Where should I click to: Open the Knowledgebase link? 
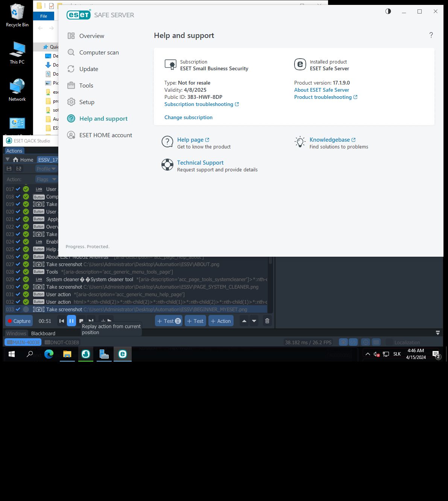pos(333,140)
